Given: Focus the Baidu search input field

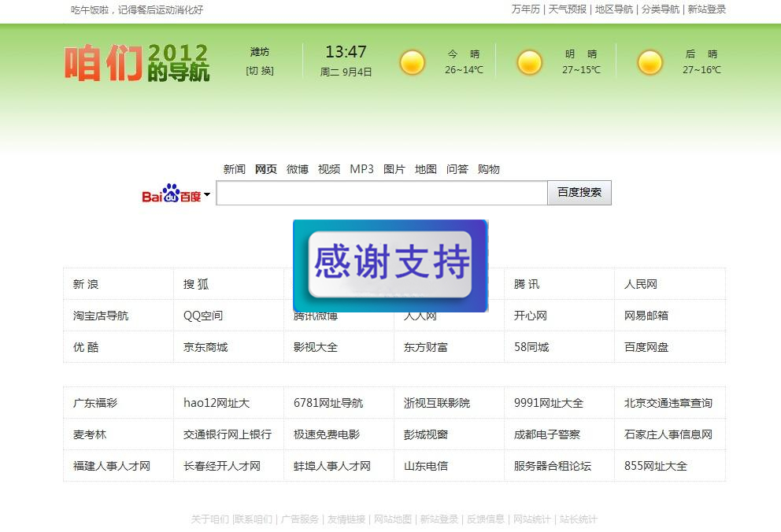Looking at the screenshot, I should pos(382,193).
